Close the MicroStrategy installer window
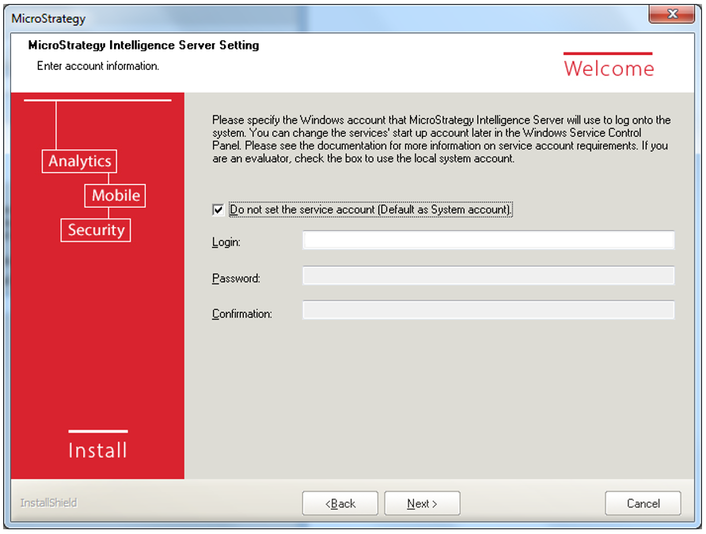 [672, 14]
